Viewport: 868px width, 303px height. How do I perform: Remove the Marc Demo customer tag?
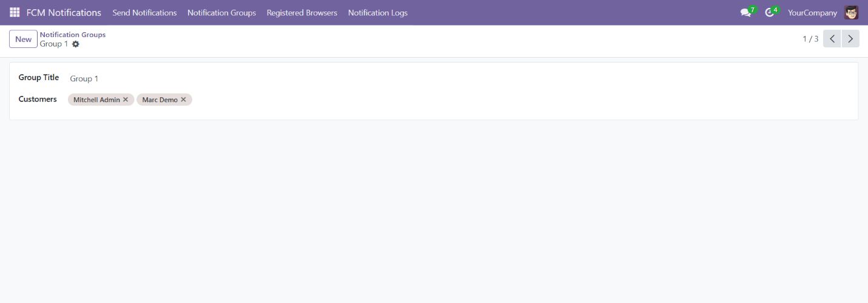(183, 100)
